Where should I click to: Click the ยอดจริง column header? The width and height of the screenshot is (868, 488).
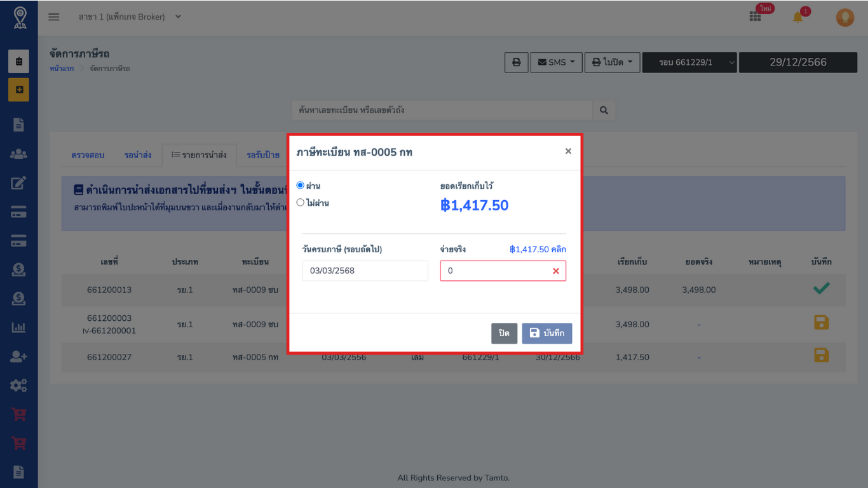coord(699,262)
